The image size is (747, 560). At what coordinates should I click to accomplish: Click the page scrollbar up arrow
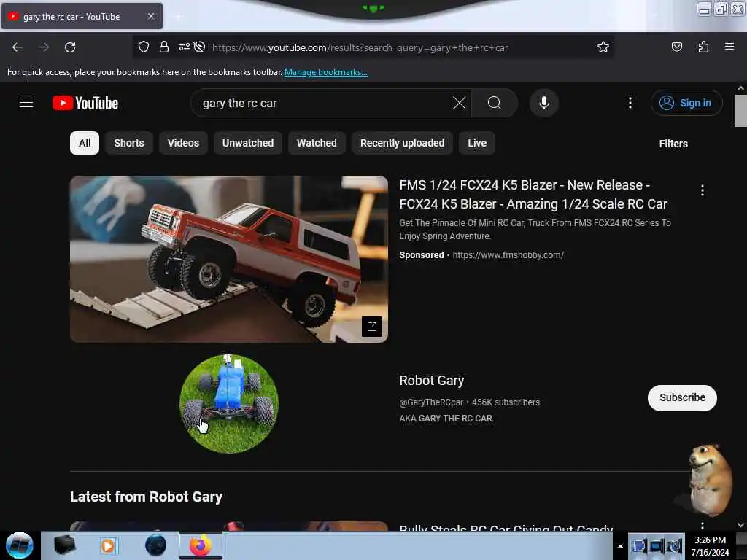click(740, 88)
